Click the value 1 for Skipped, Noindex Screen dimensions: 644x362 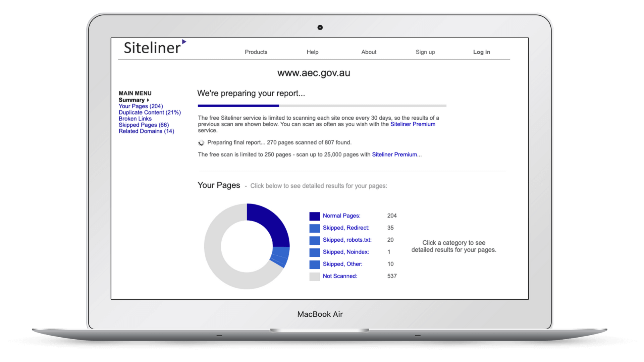[389, 252]
